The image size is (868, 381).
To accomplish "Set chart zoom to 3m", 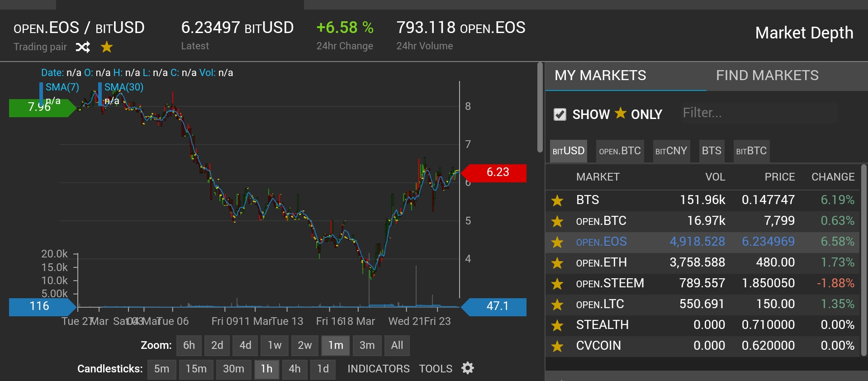I will coord(367,345).
